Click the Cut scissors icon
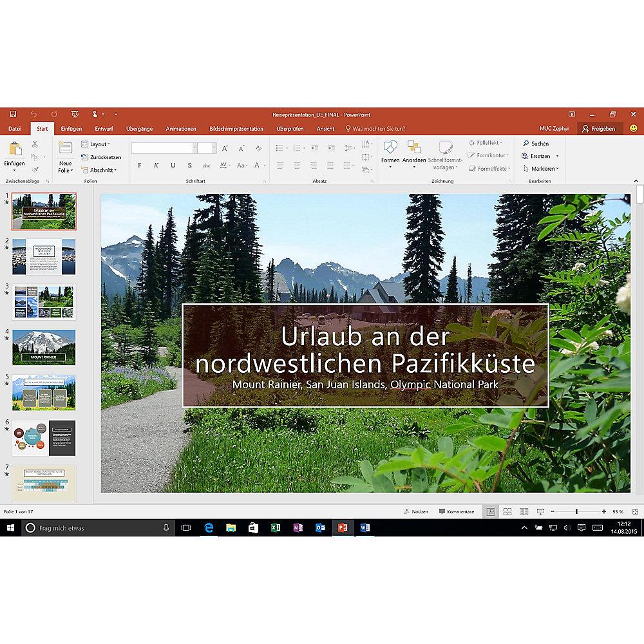644x644 pixels. [x=34, y=144]
